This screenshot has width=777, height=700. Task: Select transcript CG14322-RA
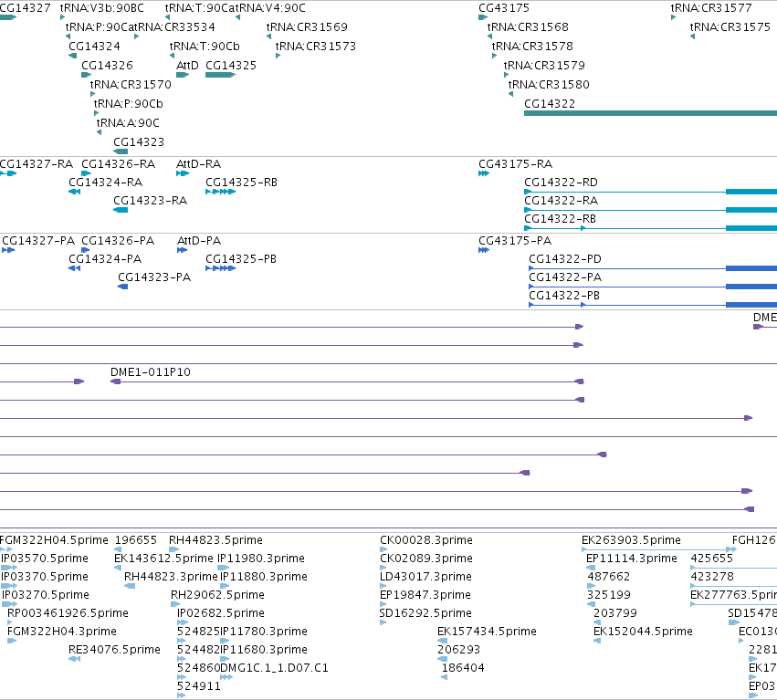[x=650, y=210]
